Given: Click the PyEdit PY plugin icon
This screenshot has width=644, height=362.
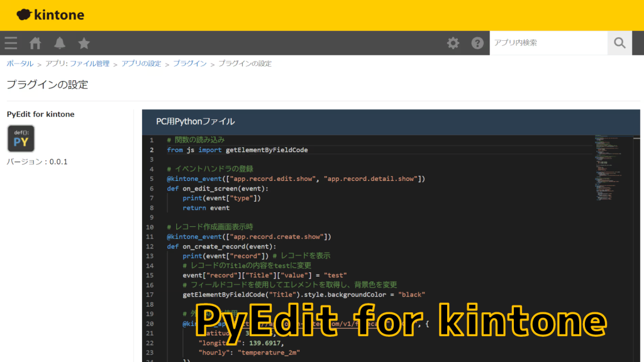Looking at the screenshot, I should click(21, 138).
